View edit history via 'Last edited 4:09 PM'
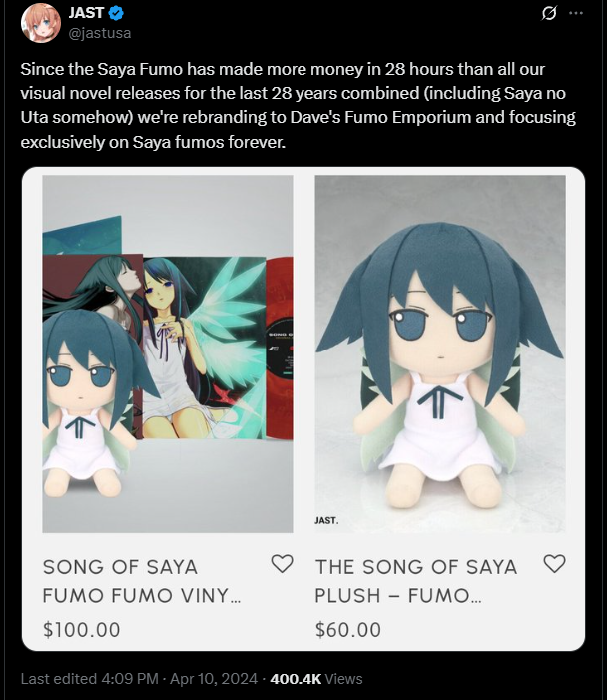Screen dimensions: 607x700 89,679
